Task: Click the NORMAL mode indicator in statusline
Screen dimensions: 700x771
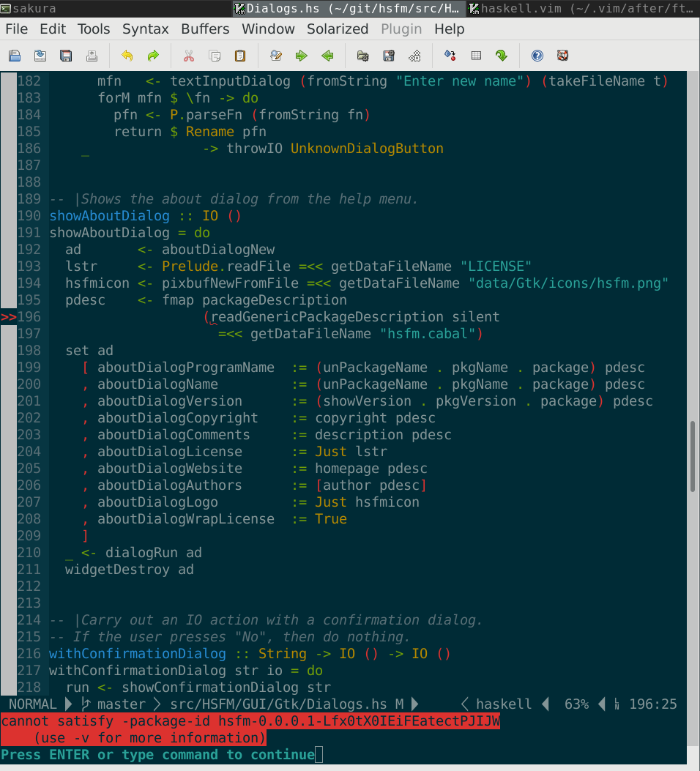Action: [x=32, y=704]
